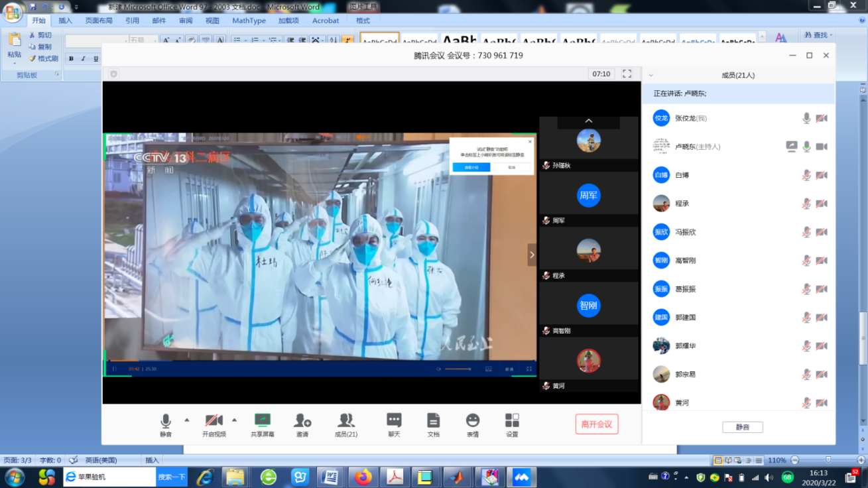
Task: Toggle 张佼龙's microphone in member list
Action: (806, 118)
